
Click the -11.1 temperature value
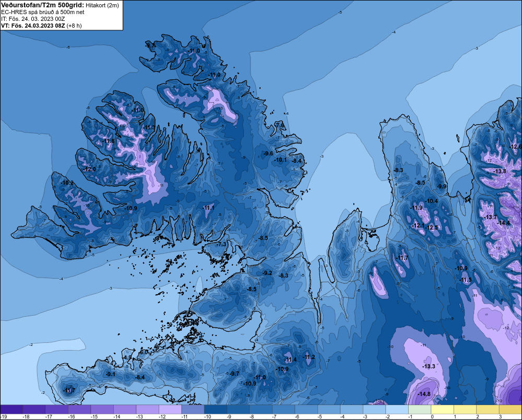tap(208, 208)
